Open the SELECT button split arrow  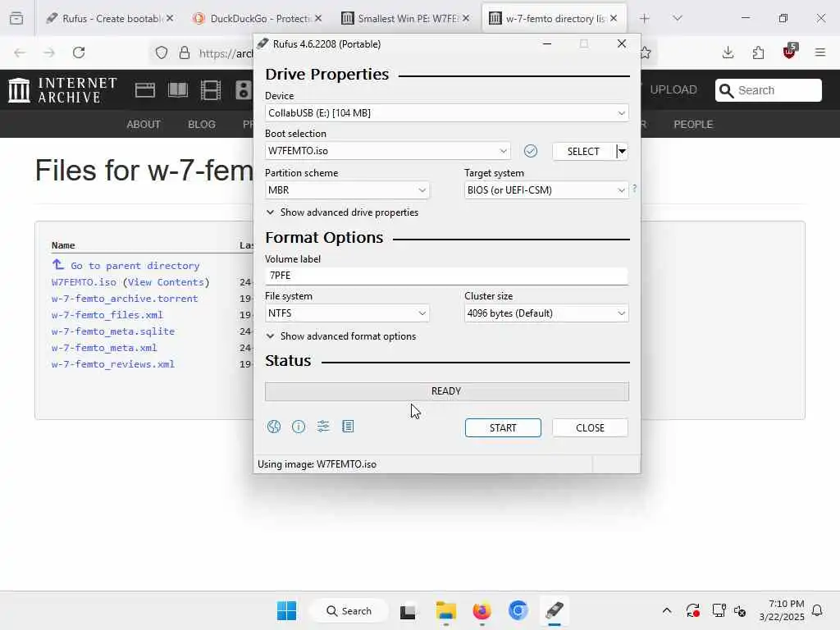pos(622,151)
